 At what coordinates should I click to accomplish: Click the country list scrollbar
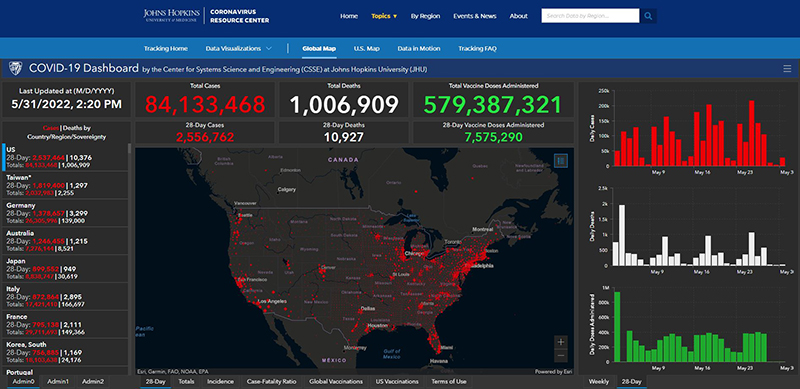tap(129, 148)
